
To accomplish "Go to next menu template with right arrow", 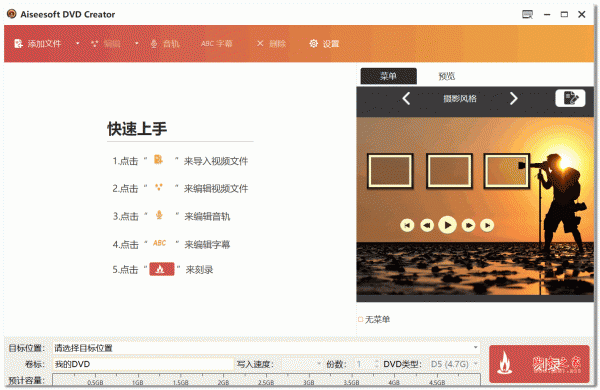I will [x=514, y=99].
